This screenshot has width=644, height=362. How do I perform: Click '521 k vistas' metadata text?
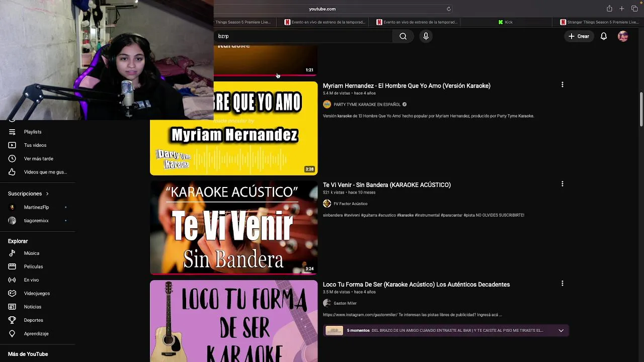334,193
